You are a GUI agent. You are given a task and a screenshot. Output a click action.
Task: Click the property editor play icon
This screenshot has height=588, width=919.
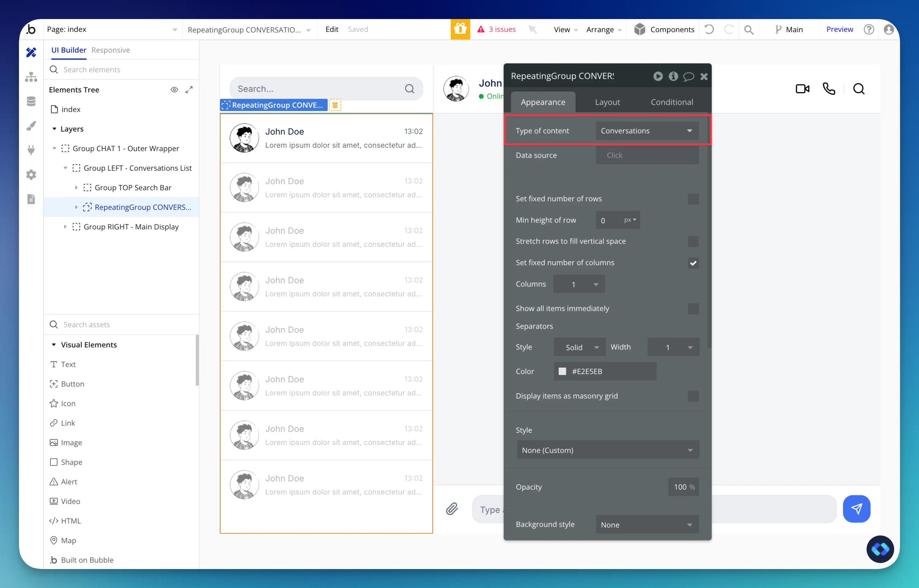[658, 76]
